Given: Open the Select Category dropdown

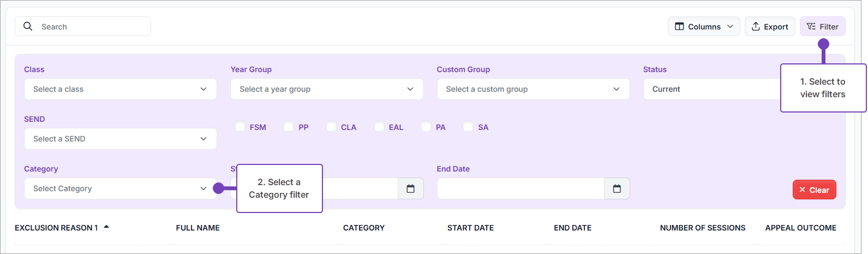Looking at the screenshot, I should tap(120, 188).
